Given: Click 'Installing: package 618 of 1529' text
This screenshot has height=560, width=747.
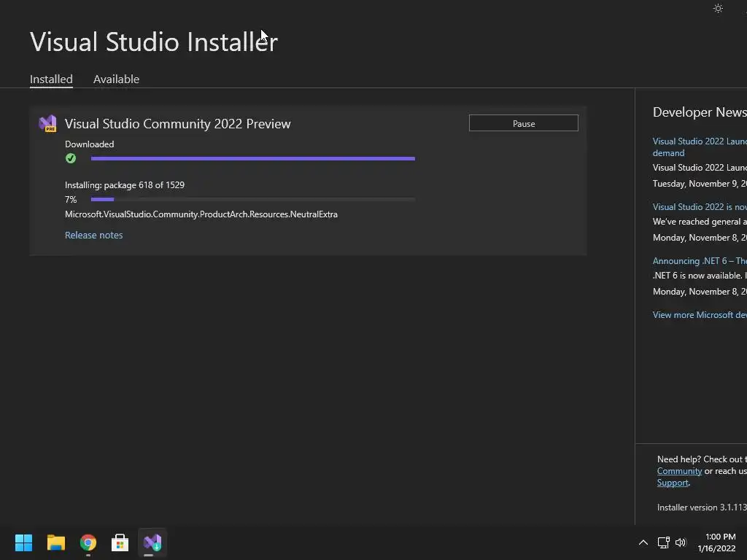Looking at the screenshot, I should point(125,184).
